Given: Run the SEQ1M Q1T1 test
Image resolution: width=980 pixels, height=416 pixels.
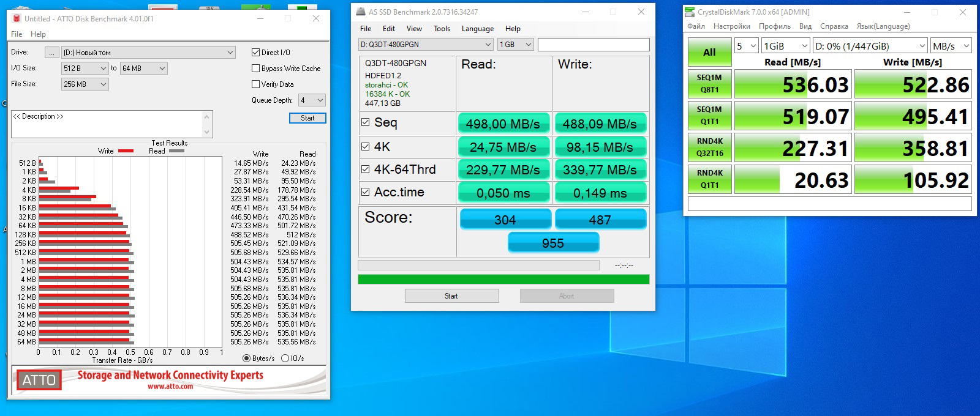Looking at the screenshot, I should click(709, 116).
